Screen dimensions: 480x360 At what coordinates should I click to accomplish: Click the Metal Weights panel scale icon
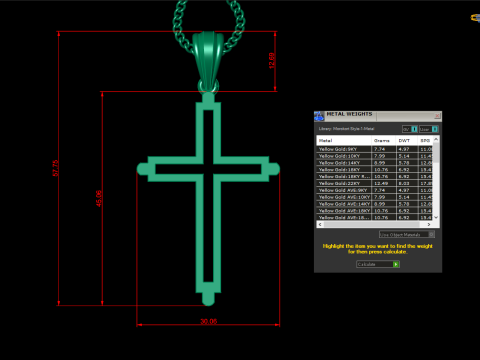click(319, 116)
